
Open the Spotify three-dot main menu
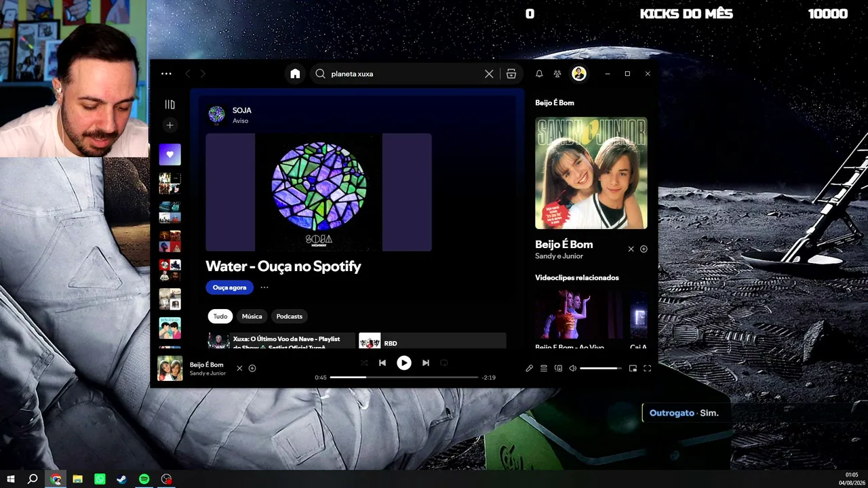[x=167, y=74]
